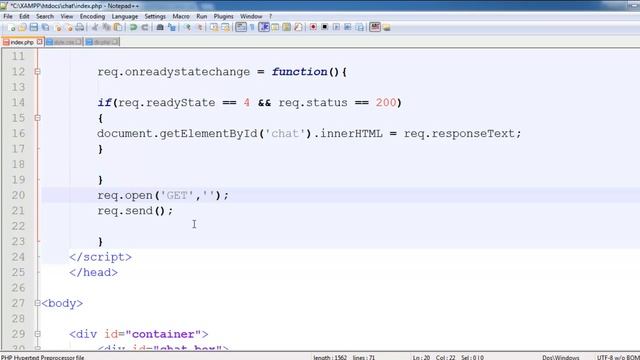The width and height of the screenshot is (640, 360).
Task: Click the </head> tag on line 25
Action: (x=93, y=272)
